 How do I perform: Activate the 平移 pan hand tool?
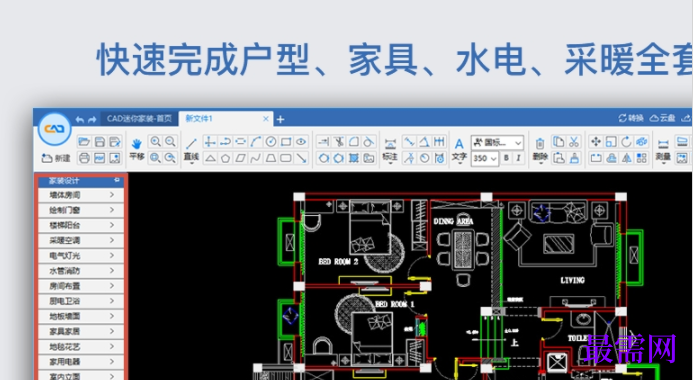click(x=137, y=149)
